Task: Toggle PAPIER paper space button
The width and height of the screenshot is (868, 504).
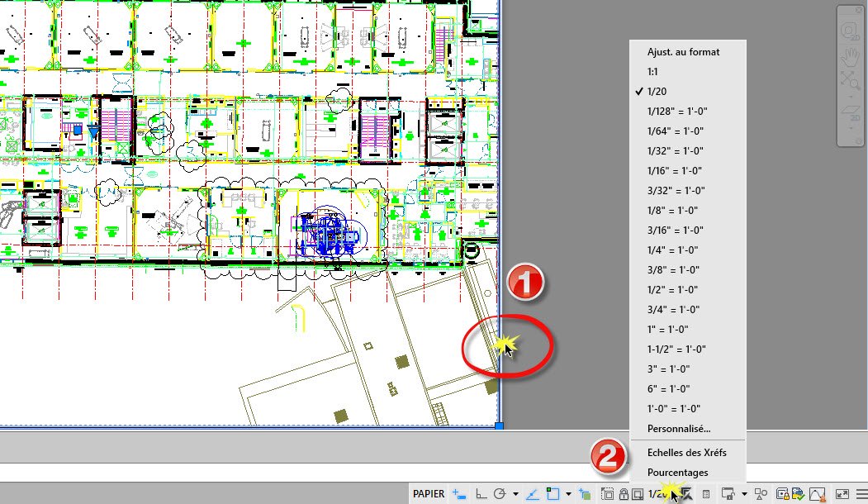Action: [x=429, y=493]
